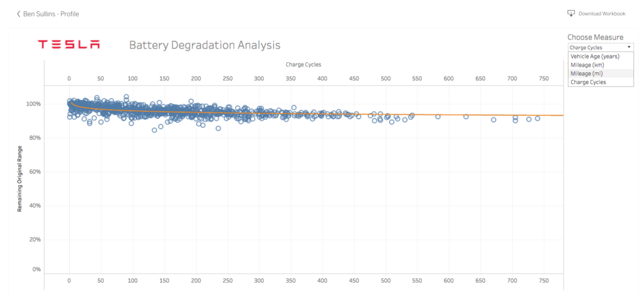The image size is (644, 297).
Task: Click the back chevron beside Ben Sullins
Action: point(18,14)
